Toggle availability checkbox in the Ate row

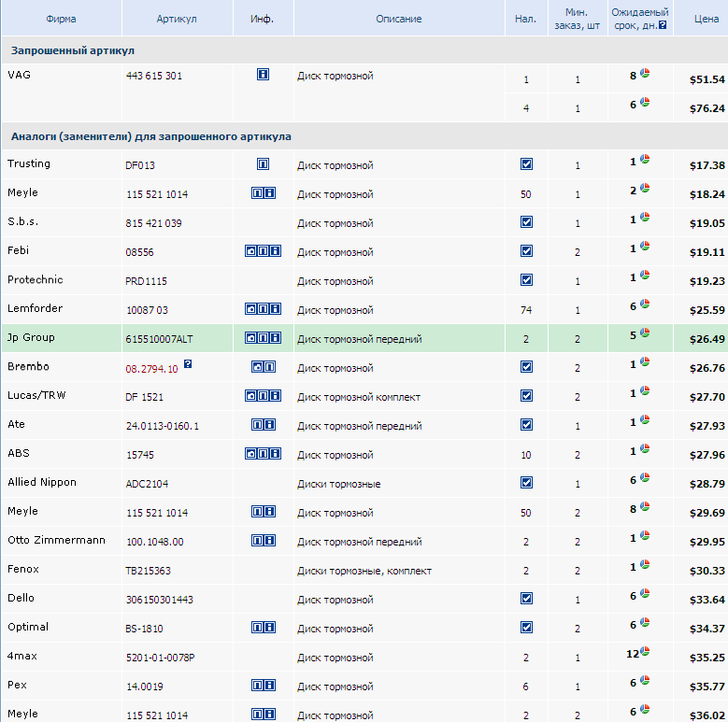(526, 424)
